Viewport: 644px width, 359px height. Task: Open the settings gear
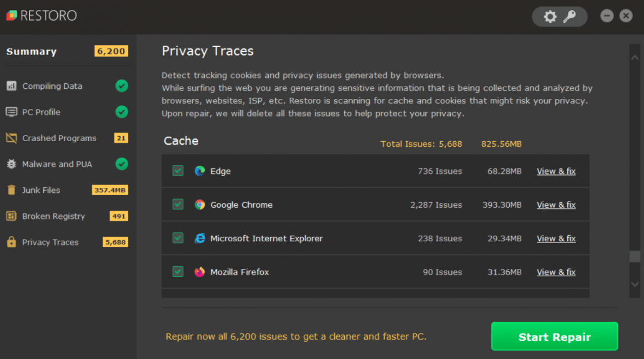coord(550,17)
